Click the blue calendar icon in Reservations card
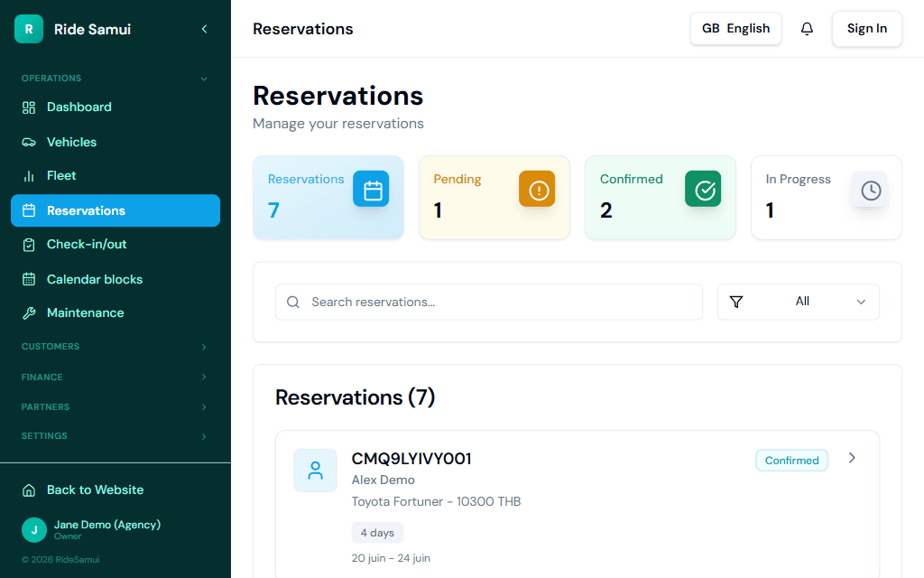924x578 pixels. 371,190
